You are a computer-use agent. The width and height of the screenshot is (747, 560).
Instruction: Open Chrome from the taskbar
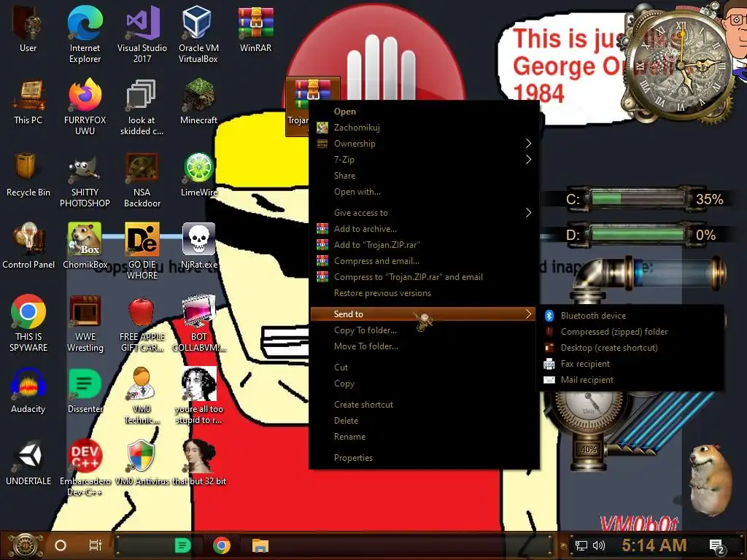222,545
